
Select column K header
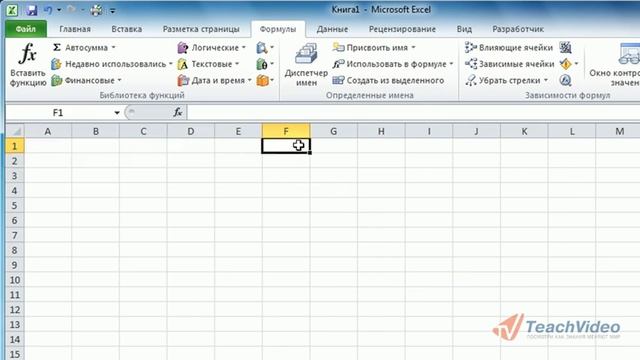point(524,131)
